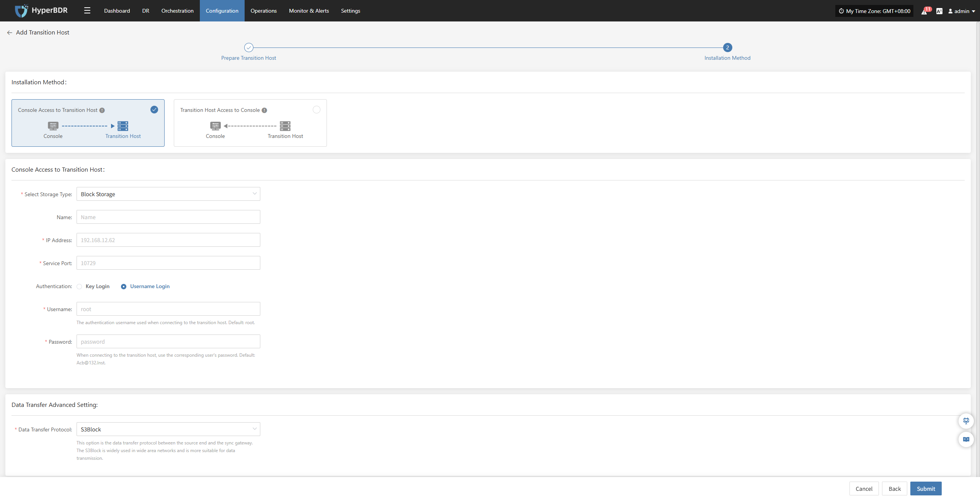The image size is (980, 500).
Task: Choose Key Login authentication
Action: (x=80, y=287)
